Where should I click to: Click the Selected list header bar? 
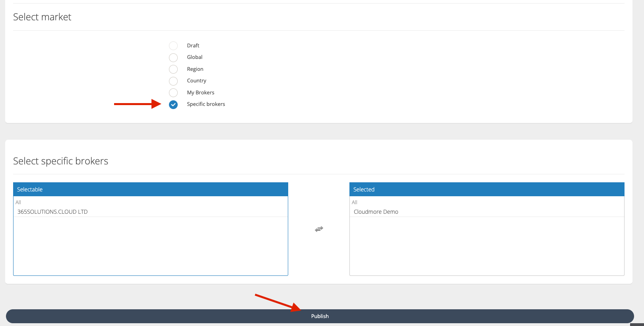coord(487,189)
